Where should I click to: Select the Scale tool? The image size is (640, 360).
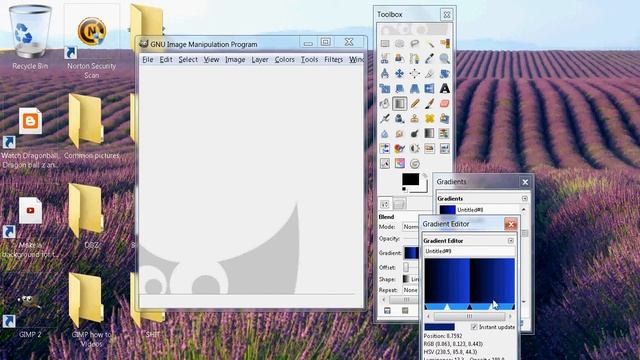pyautogui.click(x=384, y=88)
